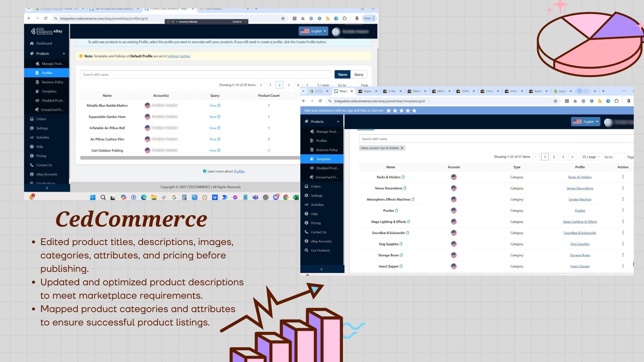Collapse the Profiles window sidebar with the chevron
The width and height of the screenshot is (644, 362).
coord(47,188)
